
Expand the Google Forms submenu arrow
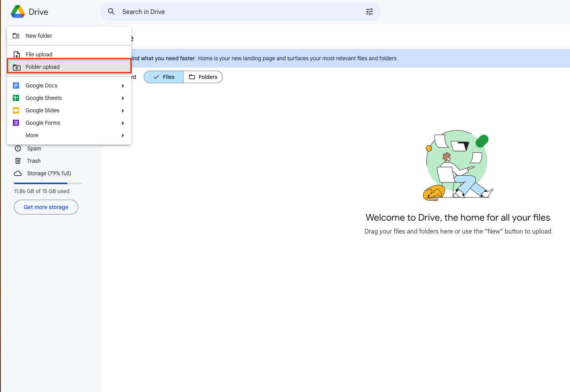(x=123, y=123)
